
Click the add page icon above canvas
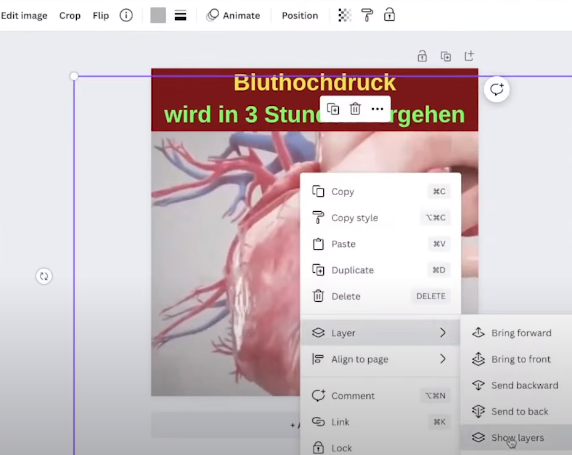click(469, 56)
